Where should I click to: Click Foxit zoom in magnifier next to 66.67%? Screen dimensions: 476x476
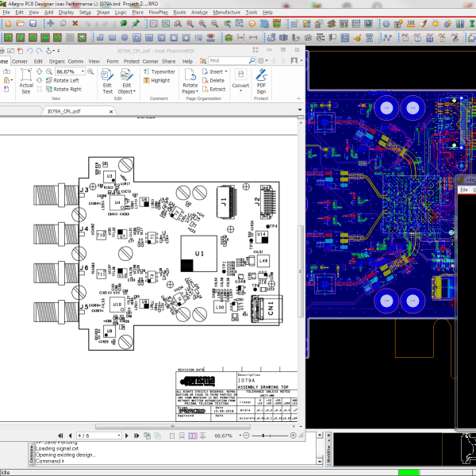90,71
